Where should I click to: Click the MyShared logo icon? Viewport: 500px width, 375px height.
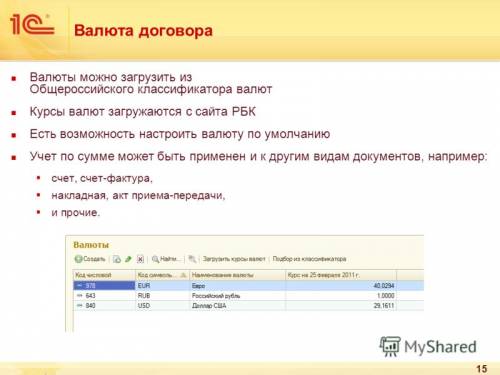[x=389, y=346]
